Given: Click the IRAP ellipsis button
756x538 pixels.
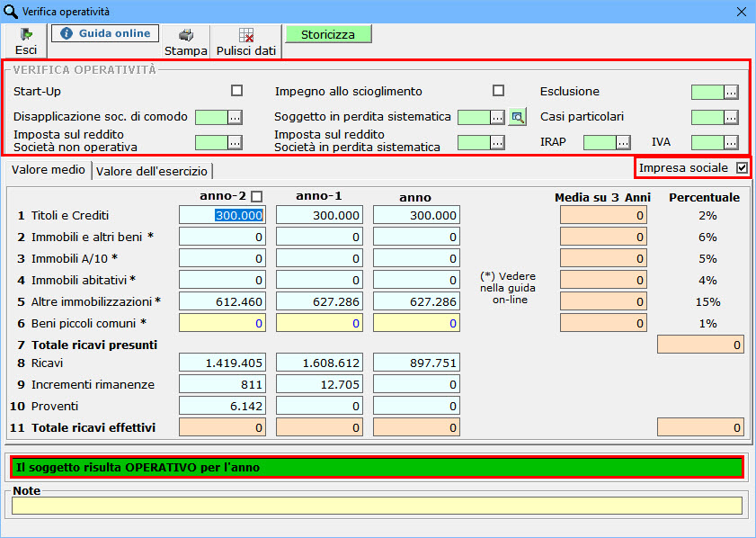Looking at the screenshot, I should [623, 142].
